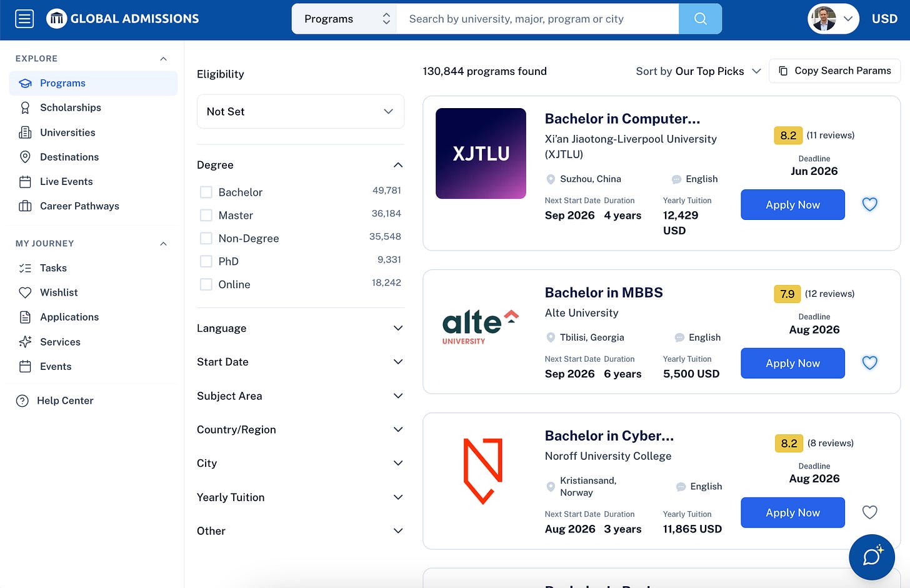Click the copy icon in Copy Search Params
The width and height of the screenshot is (910, 588).
point(782,71)
